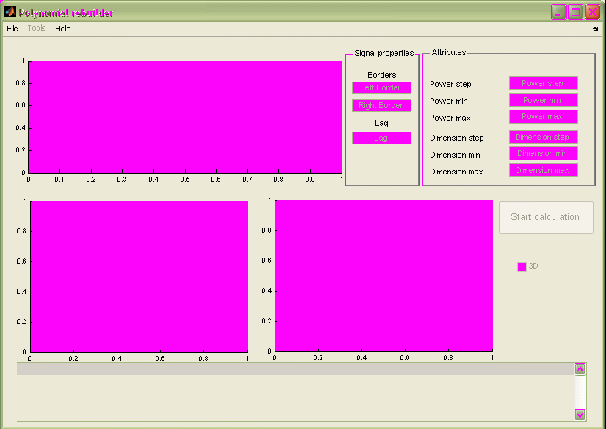Select the Power step input box
Screen dimensions: 606x429
543,83
